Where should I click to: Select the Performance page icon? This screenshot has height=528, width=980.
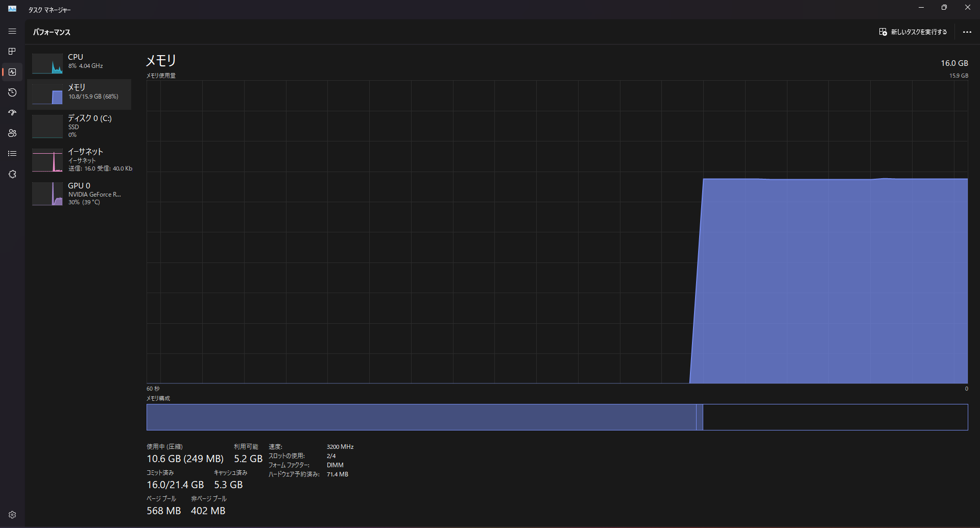pos(12,72)
